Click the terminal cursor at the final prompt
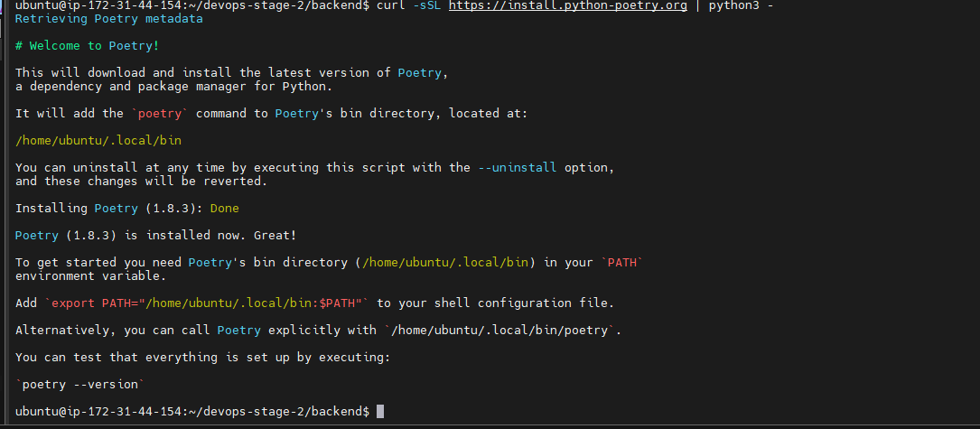Viewport: 980px width, 429px height. click(380, 412)
